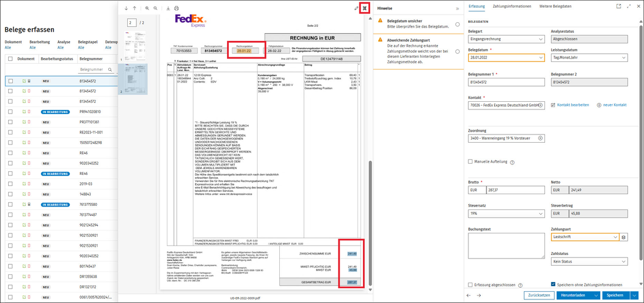Click warning icon of Abweichende Zahlungsart

pyautogui.click(x=380, y=39)
